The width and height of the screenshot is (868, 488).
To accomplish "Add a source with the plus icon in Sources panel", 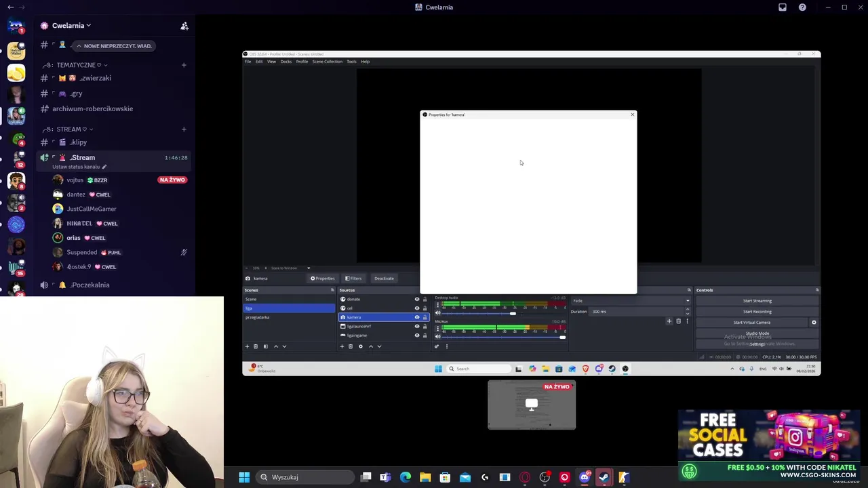I will pos(342,346).
